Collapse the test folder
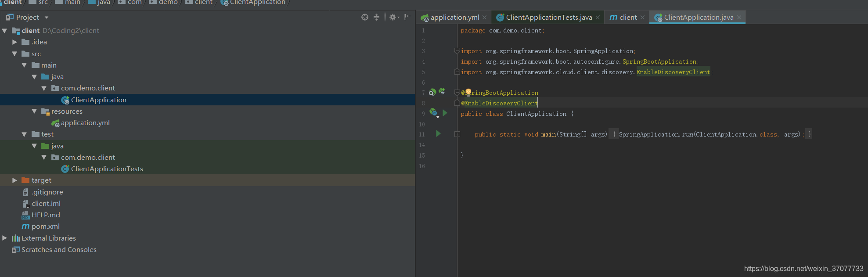 24,134
